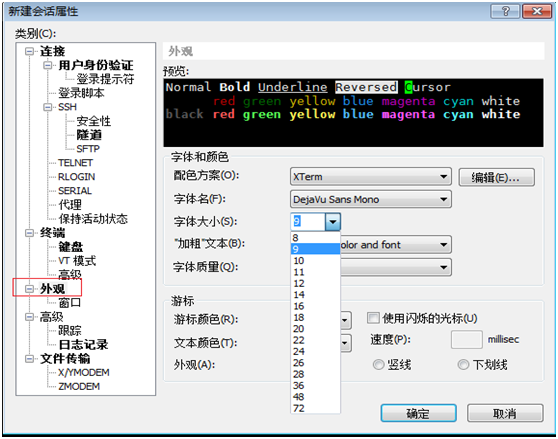Screen dimensions: 558x439
Task: Open the 字体名 DejaVu Sans Mono dropdown
Action: tap(371, 199)
